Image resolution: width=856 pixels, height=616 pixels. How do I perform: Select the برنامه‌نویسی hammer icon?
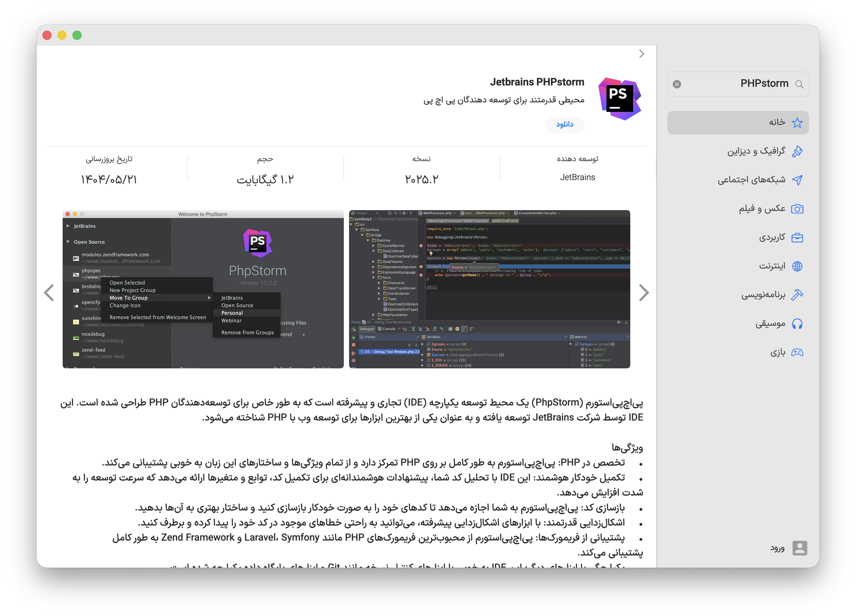(x=798, y=295)
